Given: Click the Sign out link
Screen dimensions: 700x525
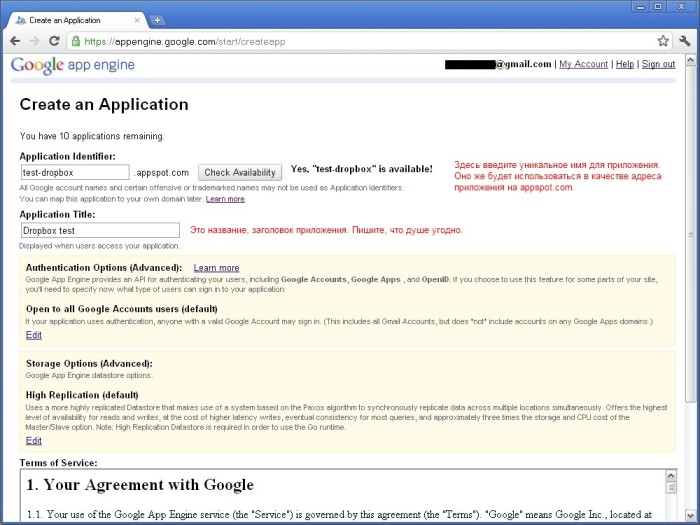Looking at the screenshot, I should (658, 64).
